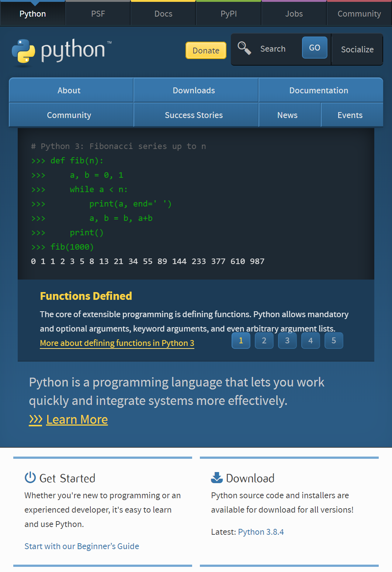Click the Get Started power icon
Viewport: 392px width, 572px height.
[30, 478]
